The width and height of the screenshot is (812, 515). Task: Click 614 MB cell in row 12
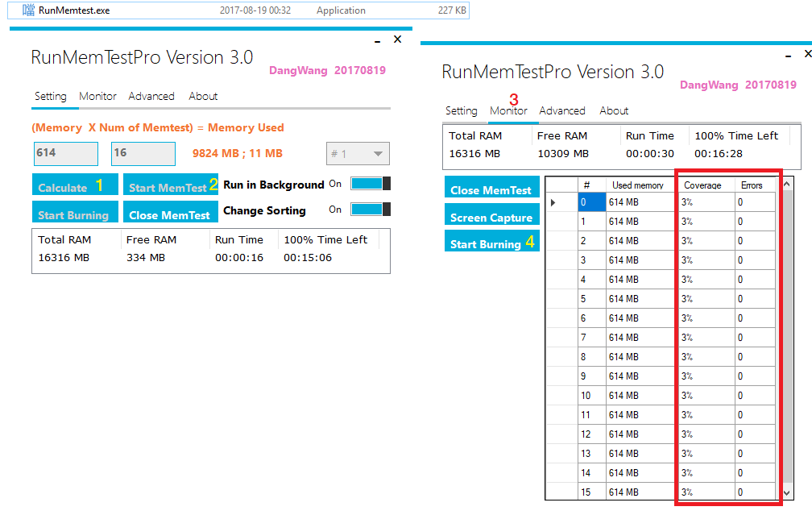[x=640, y=434]
